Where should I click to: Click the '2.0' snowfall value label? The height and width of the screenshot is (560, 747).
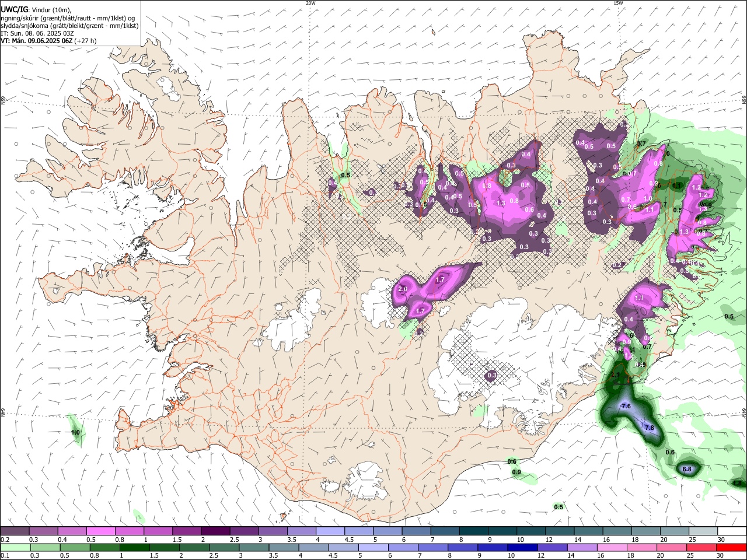[403, 289]
